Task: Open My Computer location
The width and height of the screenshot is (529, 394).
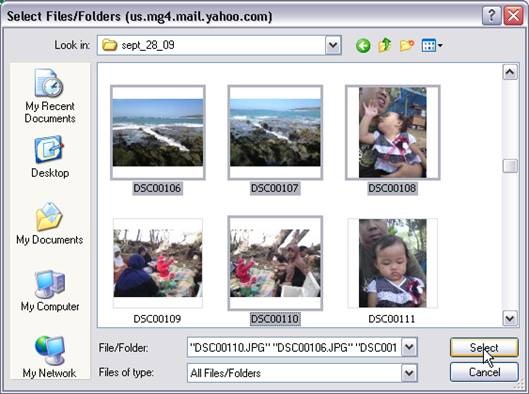Action: [x=50, y=290]
